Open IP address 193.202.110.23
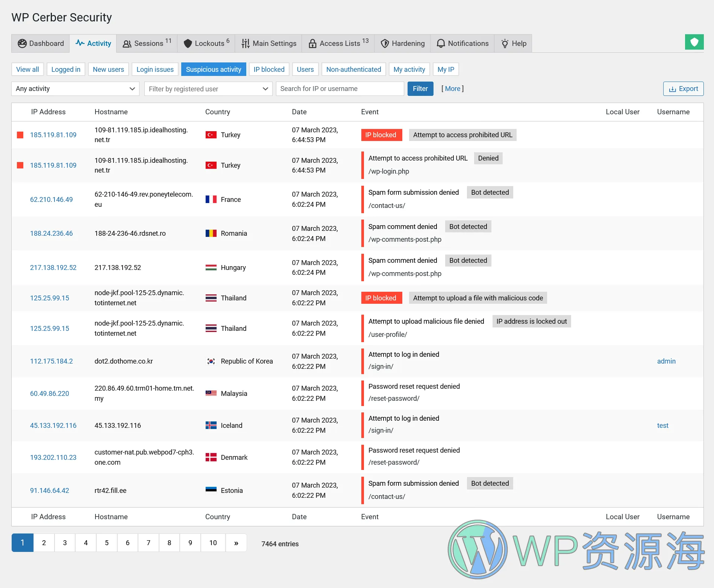Image resolution: width=714 pixels, height=588 pixels. point(53,457)
